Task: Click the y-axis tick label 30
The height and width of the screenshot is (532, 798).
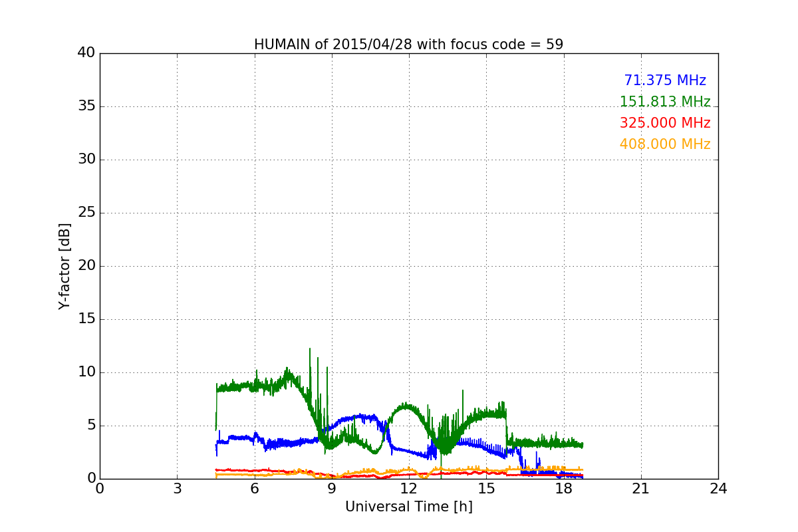Action: [x=86, y=160]
